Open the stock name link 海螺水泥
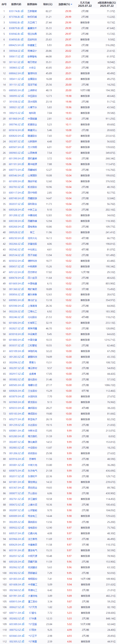Viewport: 117px width, 644px height. (x=32, y=385)
